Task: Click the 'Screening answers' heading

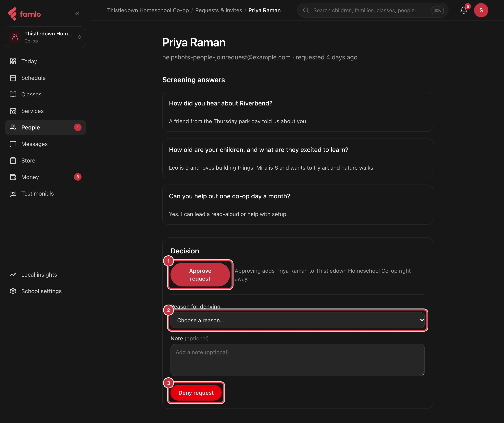Action: tap(194, 80)
